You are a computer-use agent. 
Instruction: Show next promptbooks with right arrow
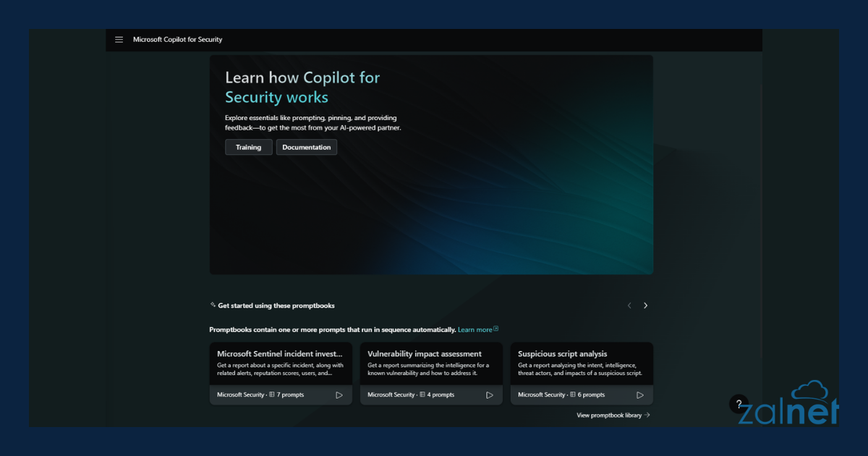[646, 305]
